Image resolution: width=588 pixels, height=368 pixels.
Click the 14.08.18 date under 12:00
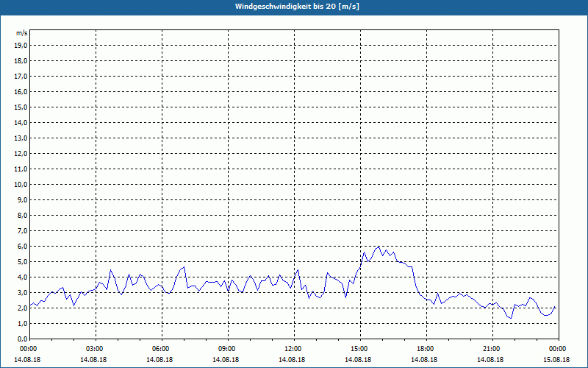click(292, 359)
